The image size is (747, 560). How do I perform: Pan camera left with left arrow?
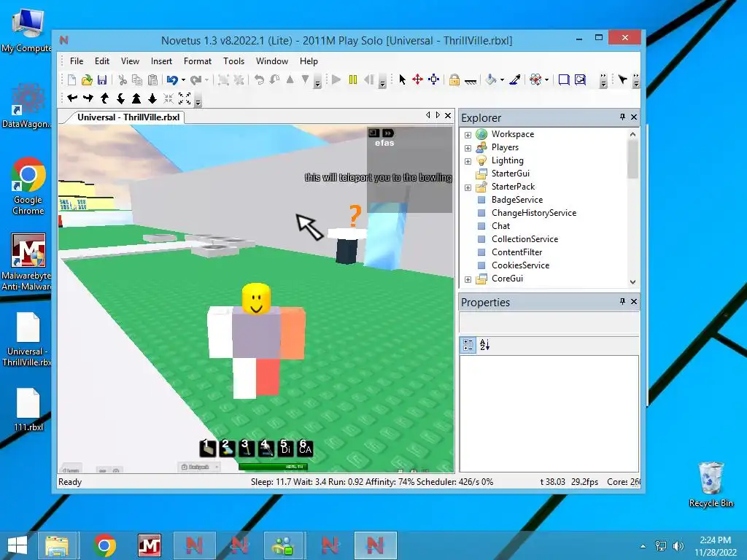point(72,98)
